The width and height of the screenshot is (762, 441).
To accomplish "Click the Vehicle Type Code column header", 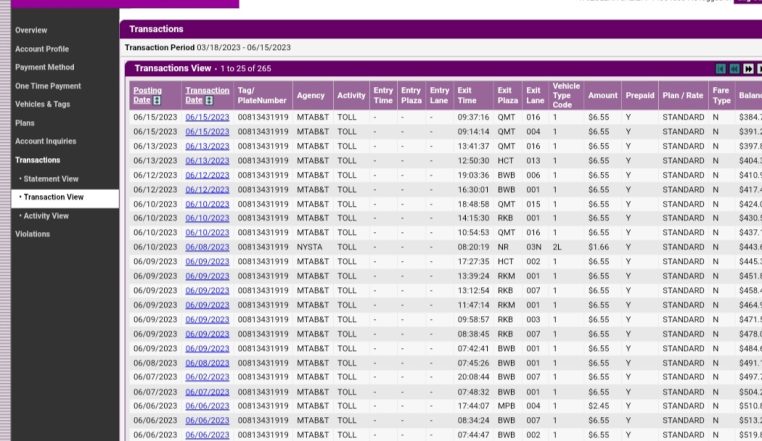I will (x=566, y=95).
